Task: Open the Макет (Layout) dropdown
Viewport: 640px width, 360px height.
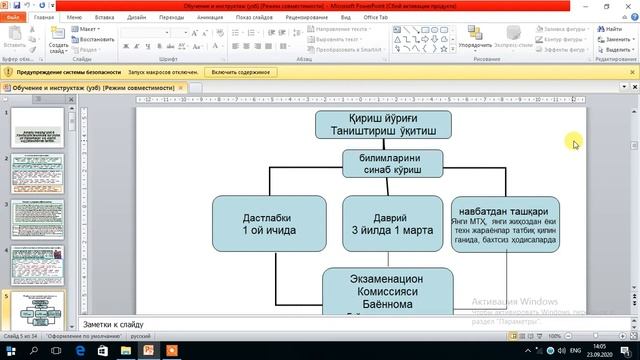Action: pyautogui.click(x=86, y=29)
